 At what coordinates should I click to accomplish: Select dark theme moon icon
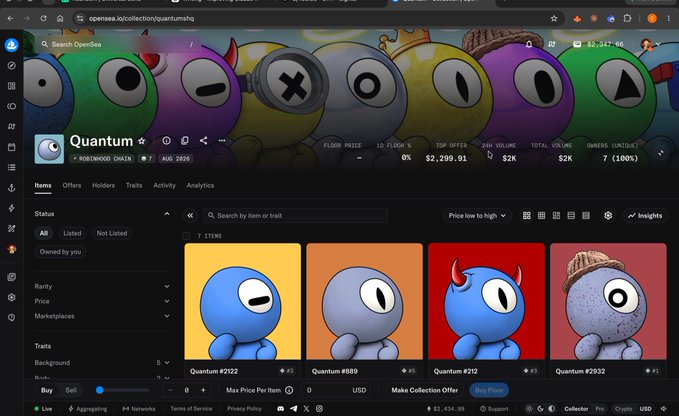[540, 409]
